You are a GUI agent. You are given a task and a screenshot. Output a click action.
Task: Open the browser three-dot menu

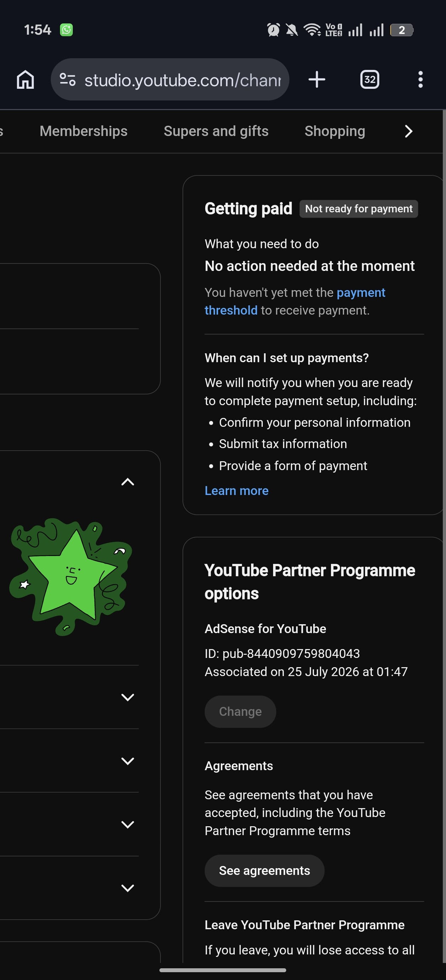pos(420,80)
